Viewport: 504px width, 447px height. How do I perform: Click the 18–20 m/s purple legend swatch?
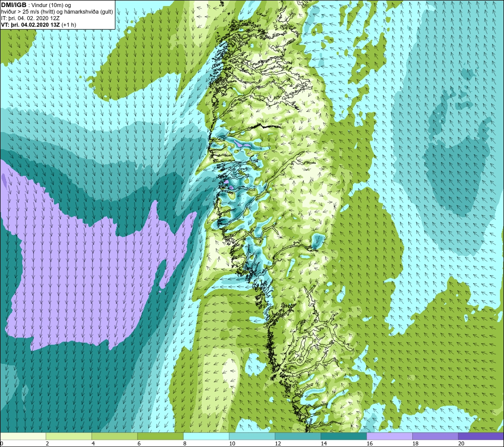[x=435, y=436]
